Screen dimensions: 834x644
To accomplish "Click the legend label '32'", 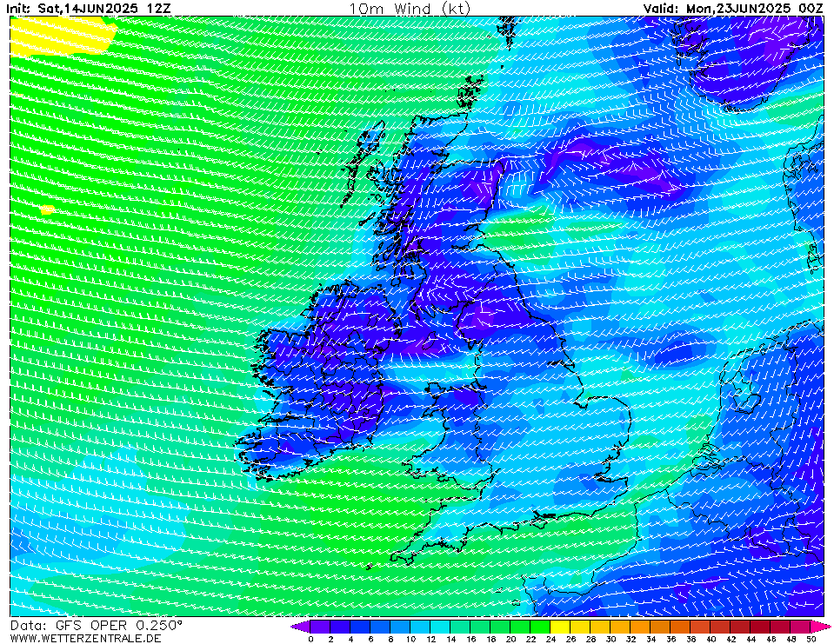I will pos(631,639).
